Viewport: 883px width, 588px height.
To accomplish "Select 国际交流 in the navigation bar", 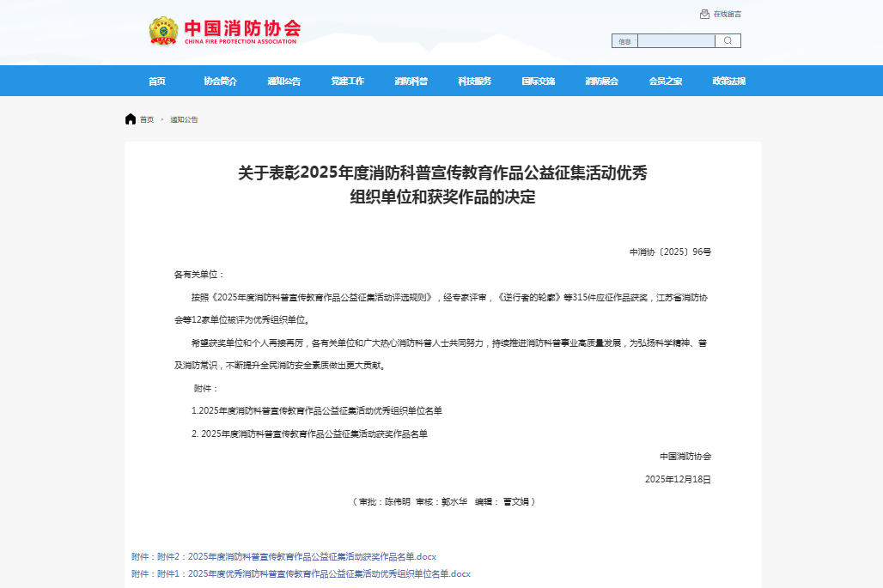I will pyautogui.click(x=538, y=82).
